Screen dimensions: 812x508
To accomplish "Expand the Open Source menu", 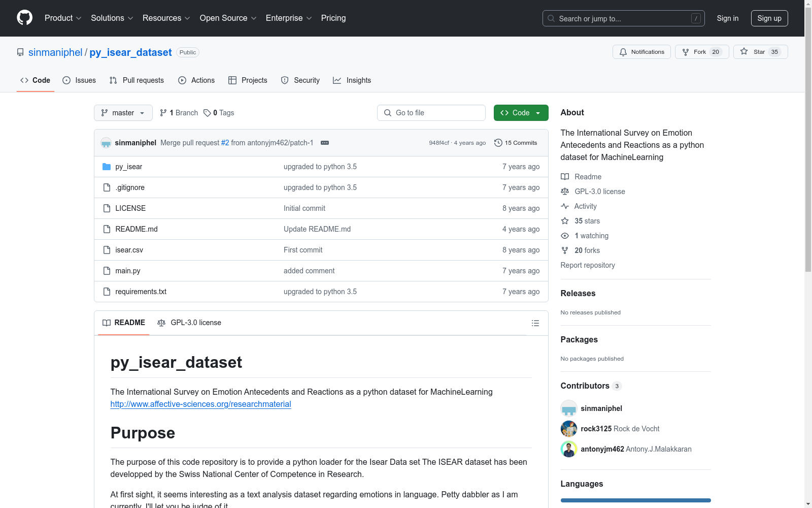I will click(228, 18).
